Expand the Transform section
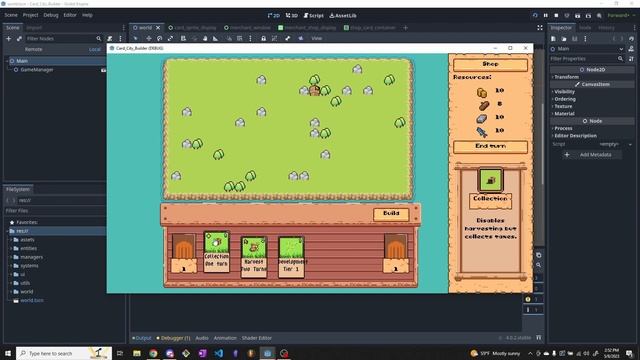 (x=566, y=77)
